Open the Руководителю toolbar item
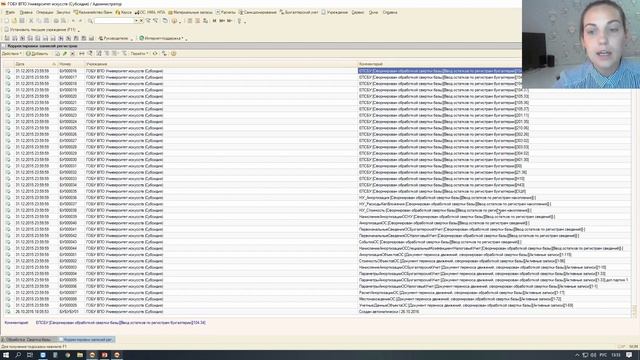This screenshot has width=640, height=360. [113, 38]
